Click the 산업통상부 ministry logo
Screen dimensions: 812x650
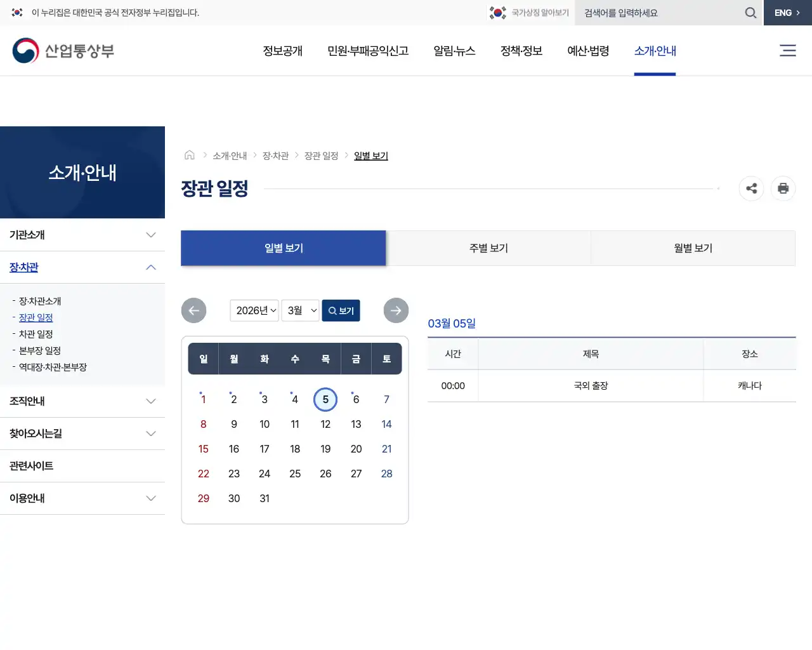point(63,50)
